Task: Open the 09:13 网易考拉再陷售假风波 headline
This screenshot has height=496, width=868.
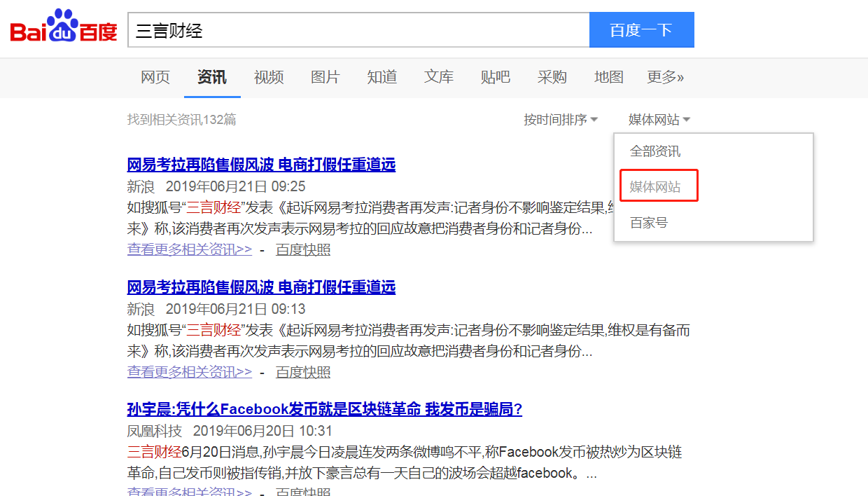Action: tap(261, 287)
